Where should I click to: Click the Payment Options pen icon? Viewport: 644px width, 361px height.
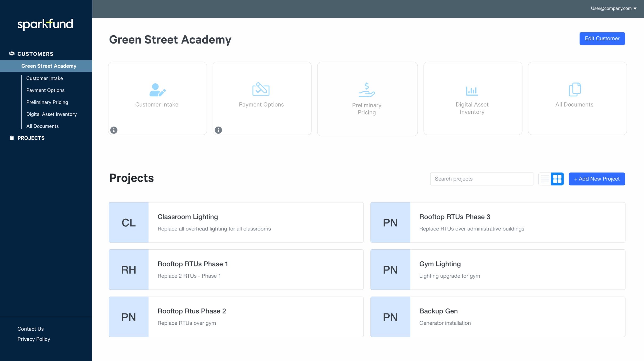tap(261, 89)
